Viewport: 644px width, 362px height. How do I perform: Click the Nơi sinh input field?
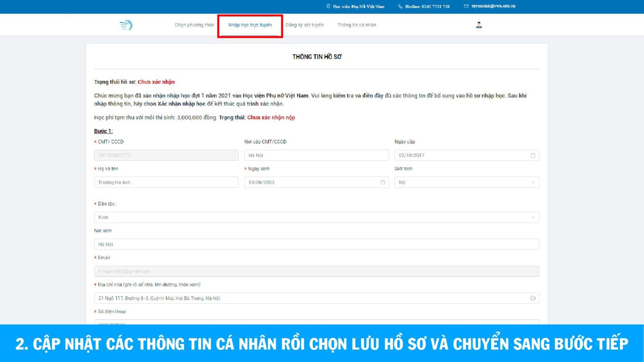point(316,244)
